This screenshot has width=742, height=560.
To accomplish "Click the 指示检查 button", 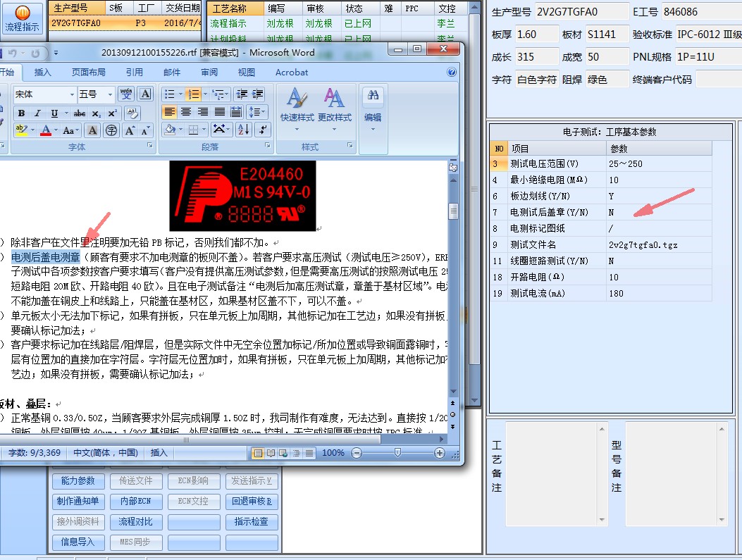I will coord(252,522).
